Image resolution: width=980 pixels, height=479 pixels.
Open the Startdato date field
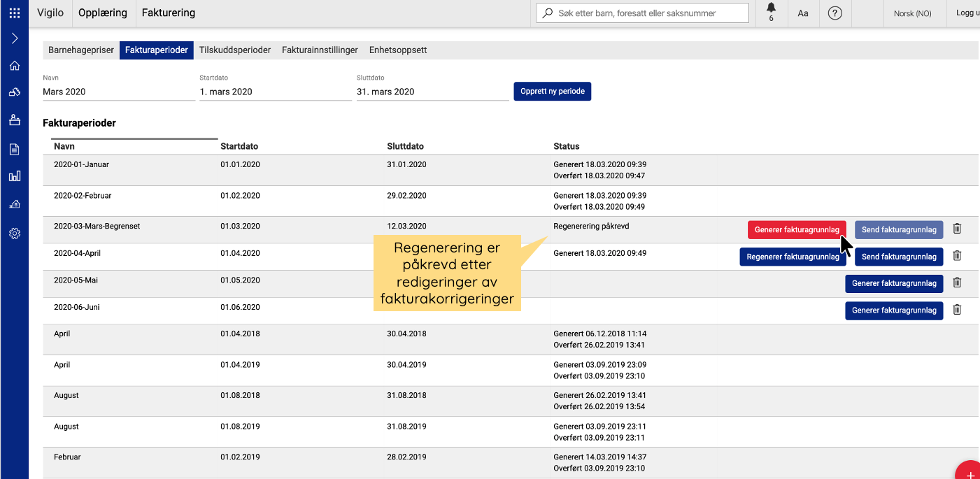pyautogui.click(x=275, y=92)
